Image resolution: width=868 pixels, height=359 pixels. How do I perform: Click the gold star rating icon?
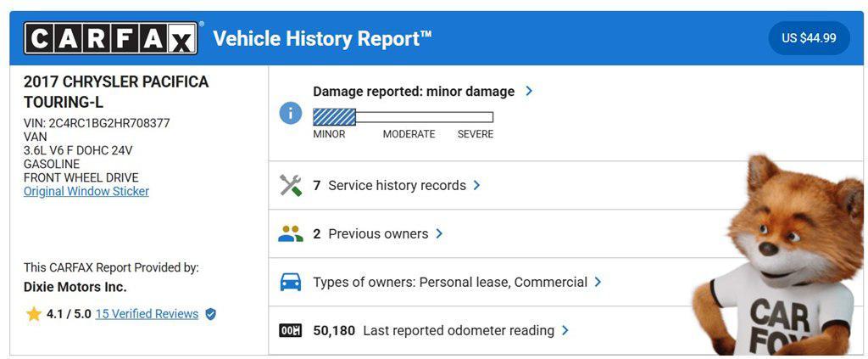coord(34,314)
